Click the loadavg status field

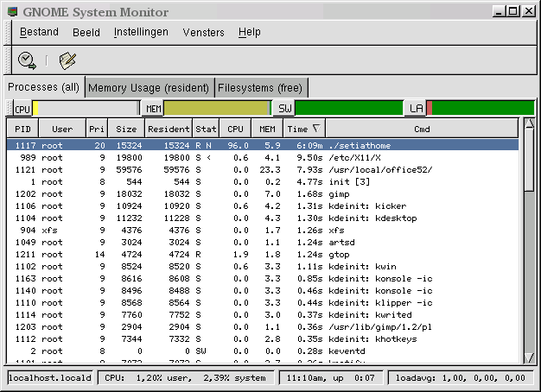(461, 378)
